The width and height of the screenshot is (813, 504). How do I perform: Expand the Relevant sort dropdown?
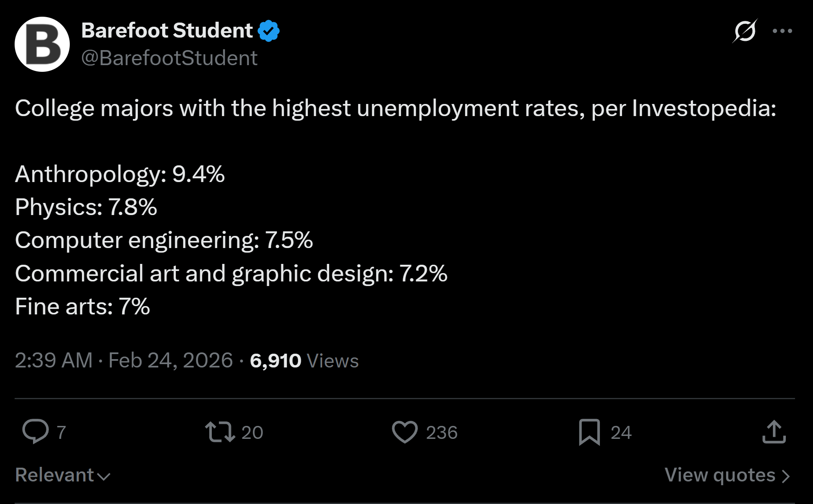pos(63,475)
